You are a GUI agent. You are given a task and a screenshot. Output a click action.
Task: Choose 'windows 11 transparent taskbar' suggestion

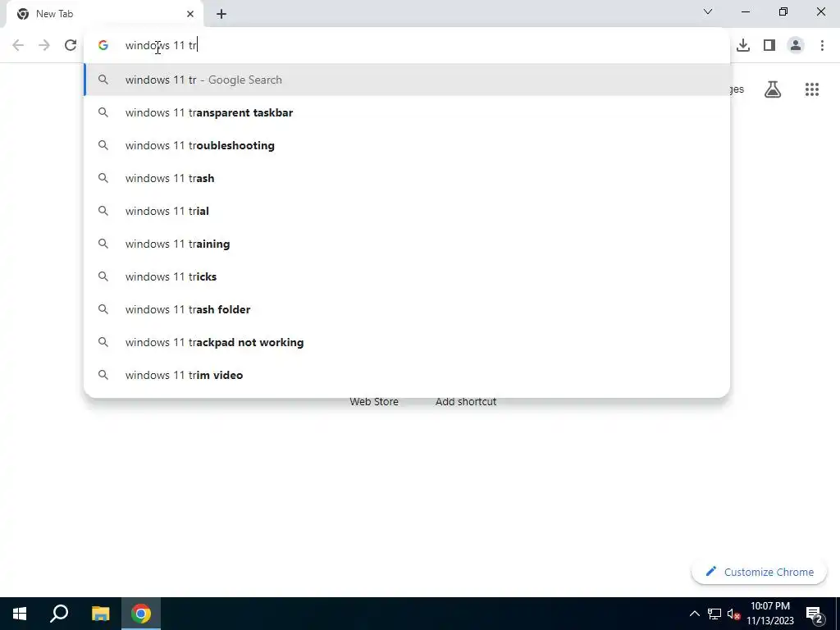coord(407,112)
